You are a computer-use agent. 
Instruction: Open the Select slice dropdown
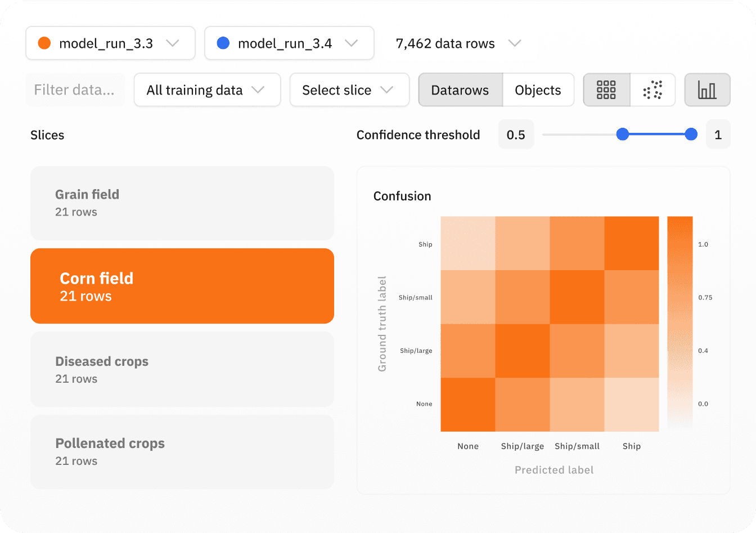pos(349,90)
